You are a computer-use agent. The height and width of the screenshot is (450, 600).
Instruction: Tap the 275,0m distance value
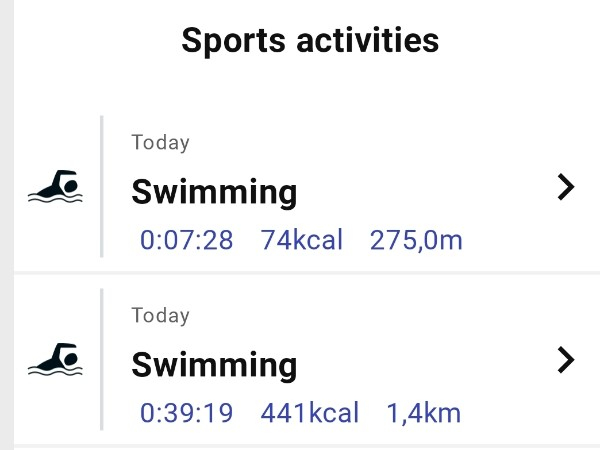(x=416, y=240)
